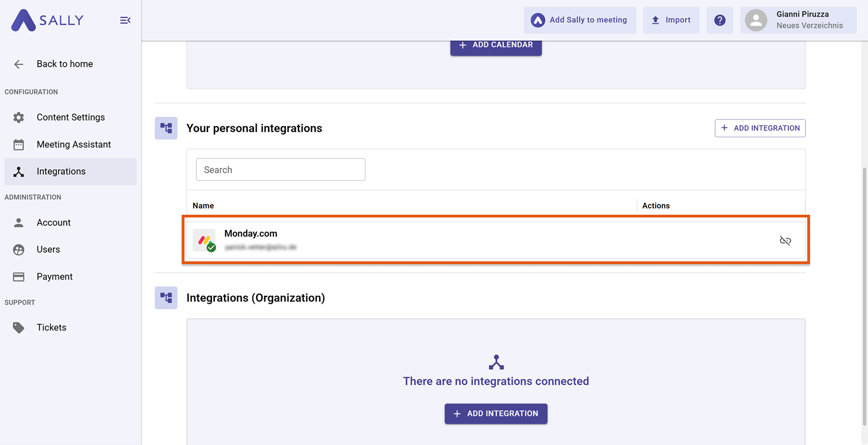Click the Payment card icon
868x445 pixels.
(x=19, y=277)
